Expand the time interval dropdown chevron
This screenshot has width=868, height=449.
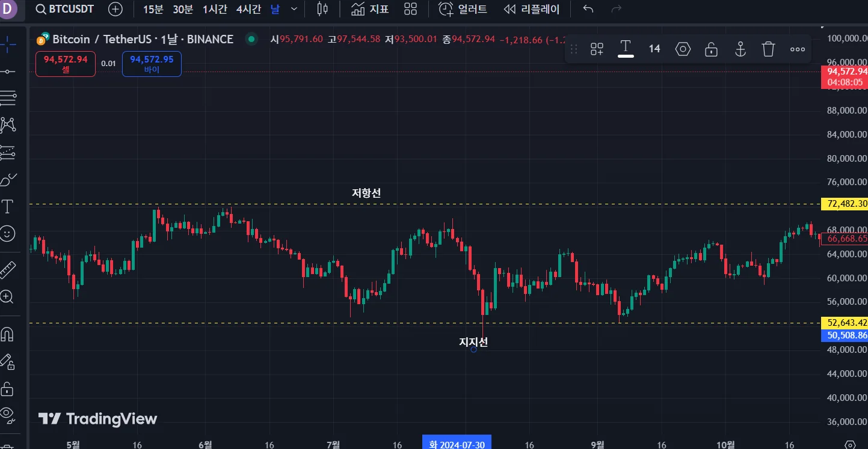coord(294,10)
